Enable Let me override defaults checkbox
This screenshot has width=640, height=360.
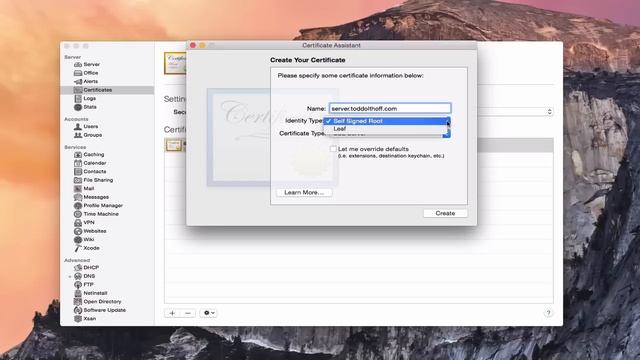(x=333, y=149)
